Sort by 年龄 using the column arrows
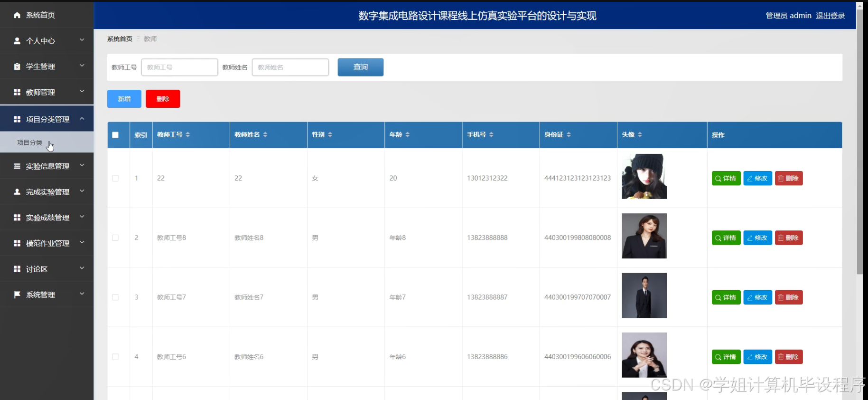The image size is (868, 400). pos(407,135)
